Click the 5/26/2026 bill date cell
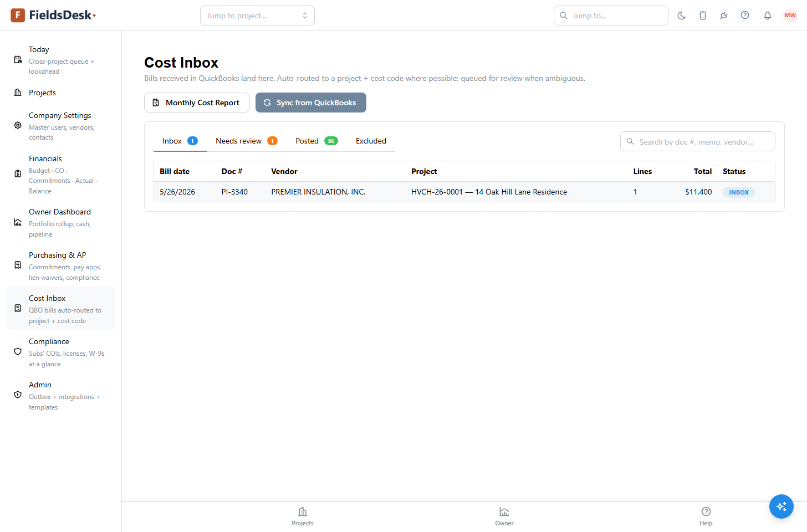Viewport: 807px width, 532px height. (x=177, y=192)
